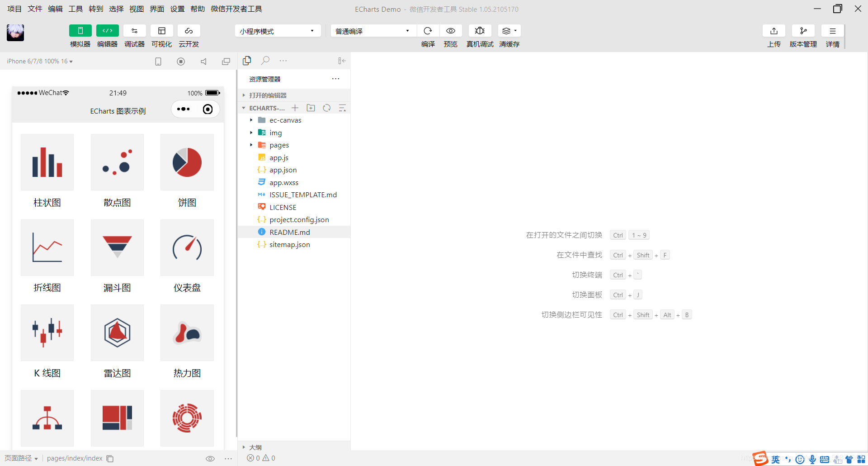This screenshot has height=466, width=868.
Task: Create a new file in ECHARTS project
Action: [295, 108]
